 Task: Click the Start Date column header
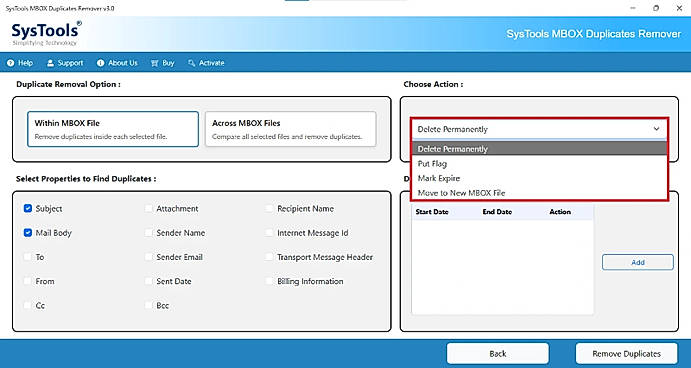[432, 212]
